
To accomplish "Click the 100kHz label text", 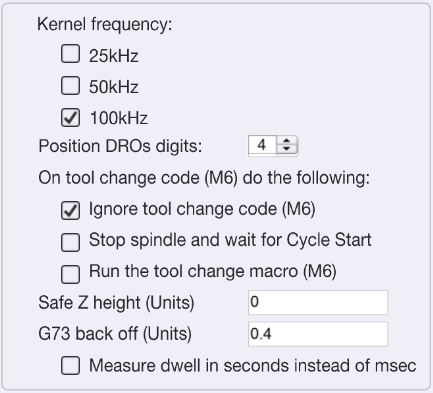I will (x=119, y=118).
